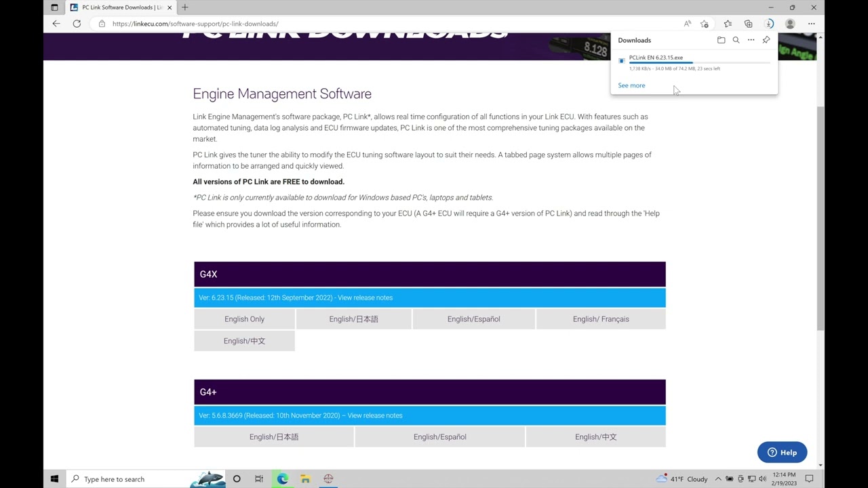Click PCLink EN 6.23.15.exe file icon
868x488 pixels.
[x=622, y=60]
